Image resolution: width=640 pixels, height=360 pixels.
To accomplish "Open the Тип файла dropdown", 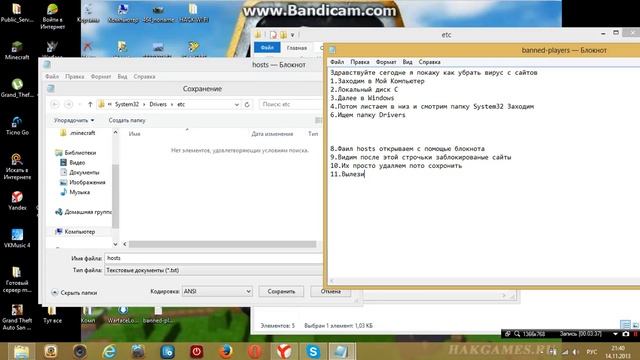I will pos(213,270).
